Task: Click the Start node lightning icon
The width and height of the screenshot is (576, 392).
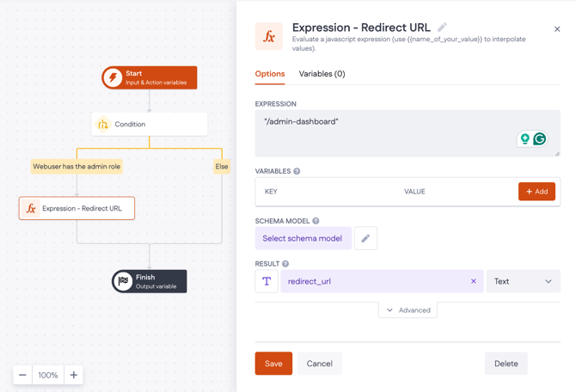Action: click(113, 77)
